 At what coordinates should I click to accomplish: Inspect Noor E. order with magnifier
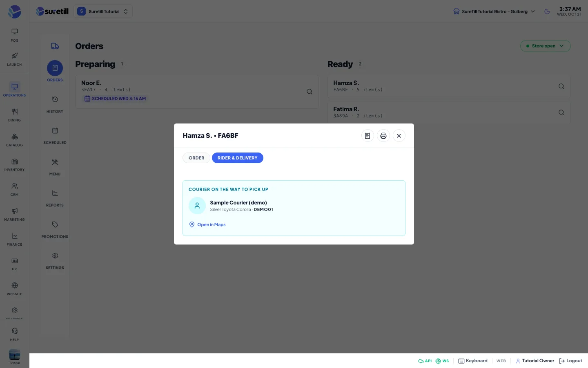[x=310, y=92]
